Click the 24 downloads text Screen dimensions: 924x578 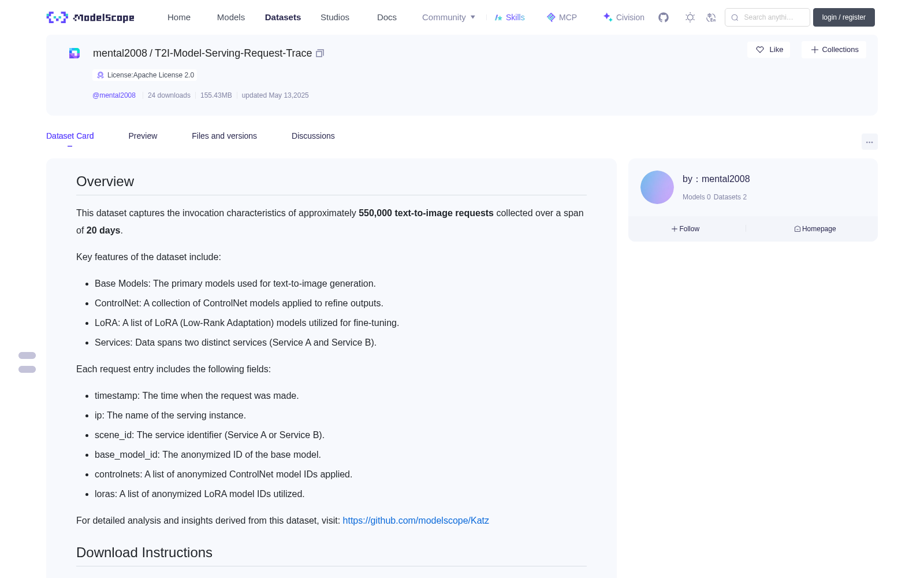(169, 95)
